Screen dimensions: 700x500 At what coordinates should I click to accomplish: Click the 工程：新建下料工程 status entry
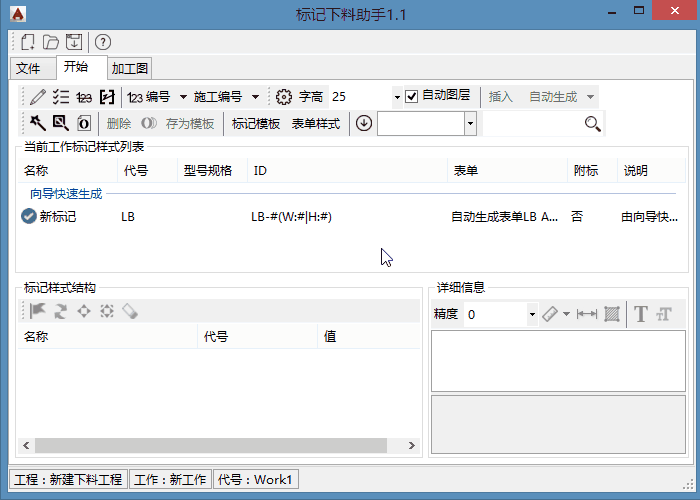(x=68, y=479)
